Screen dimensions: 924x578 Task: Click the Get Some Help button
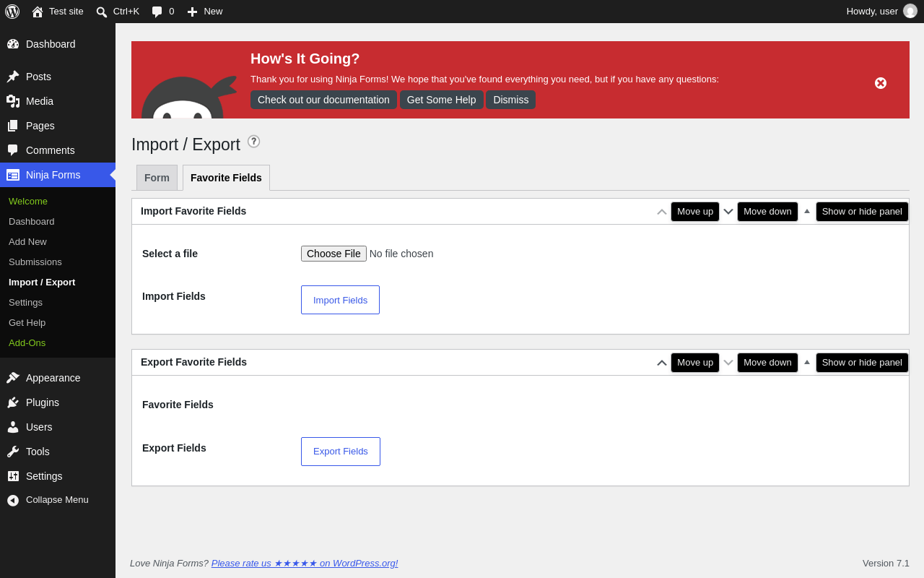[442, 100]
